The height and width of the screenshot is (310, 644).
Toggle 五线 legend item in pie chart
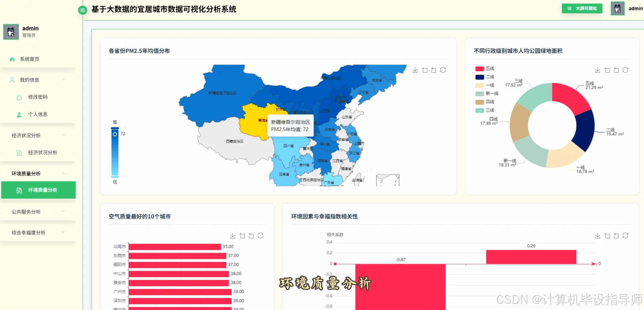pyautogui.click(x=485, y=68)
